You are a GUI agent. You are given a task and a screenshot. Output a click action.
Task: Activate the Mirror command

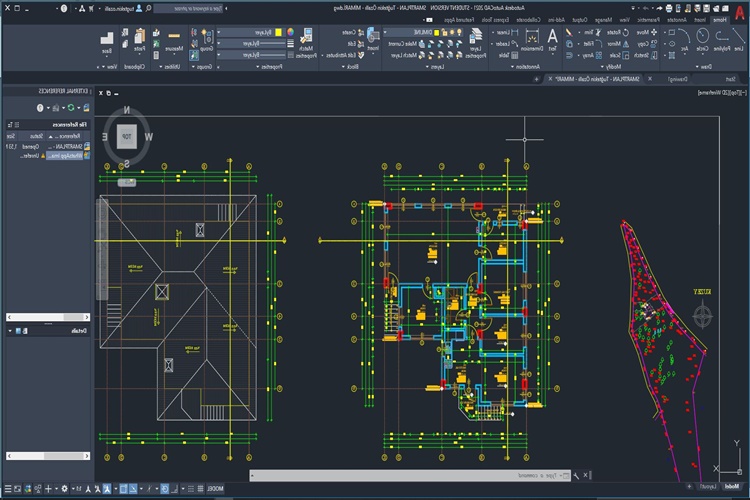point(618,44)
